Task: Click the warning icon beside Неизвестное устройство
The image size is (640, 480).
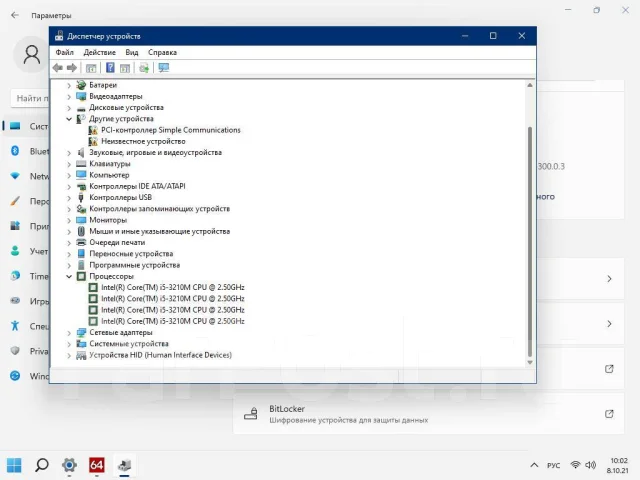Action: click(93, 141)
